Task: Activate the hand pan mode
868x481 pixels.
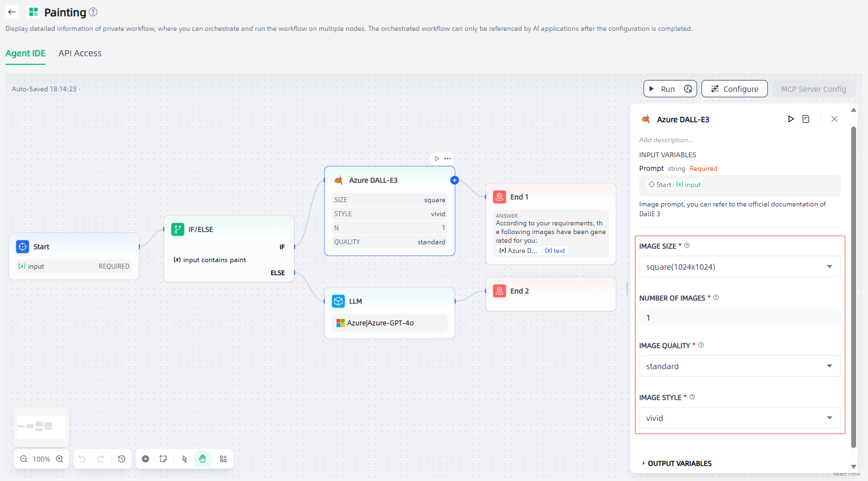Action: click(x=202, y=459)
